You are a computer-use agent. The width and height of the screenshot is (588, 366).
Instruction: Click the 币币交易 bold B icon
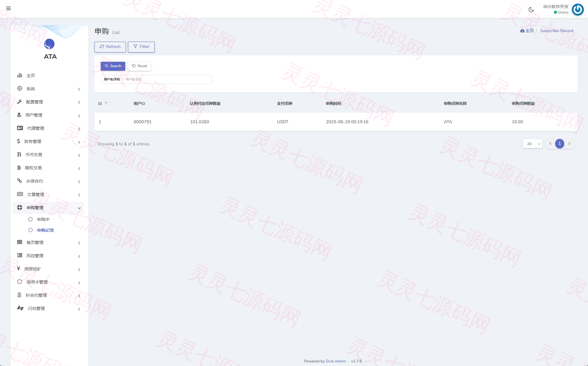pyautogui.click(x=19, y=154)
